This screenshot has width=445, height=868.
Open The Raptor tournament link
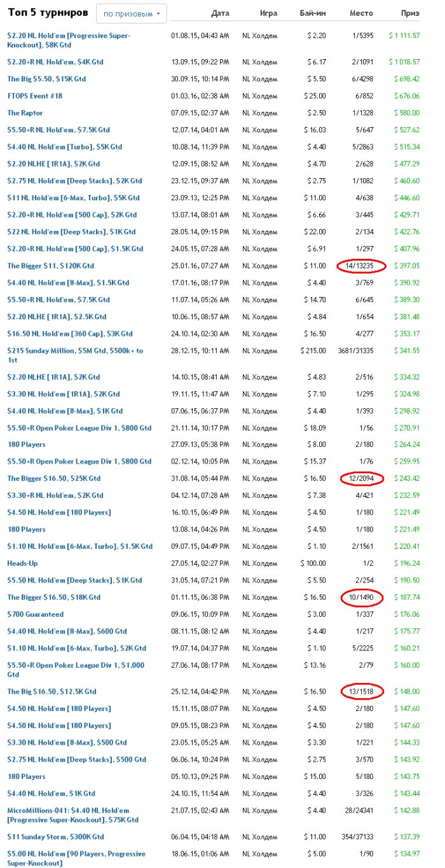tap(25, 113)
